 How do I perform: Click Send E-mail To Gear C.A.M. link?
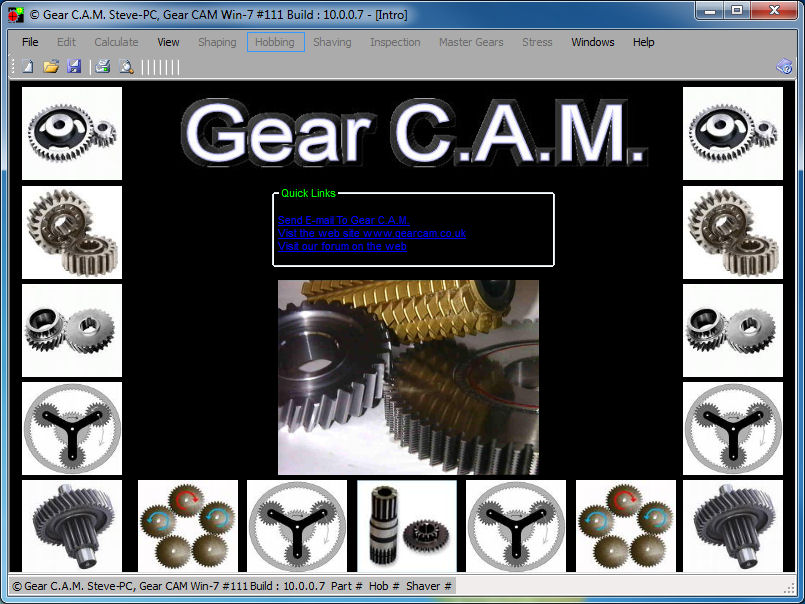click(343, 220)
